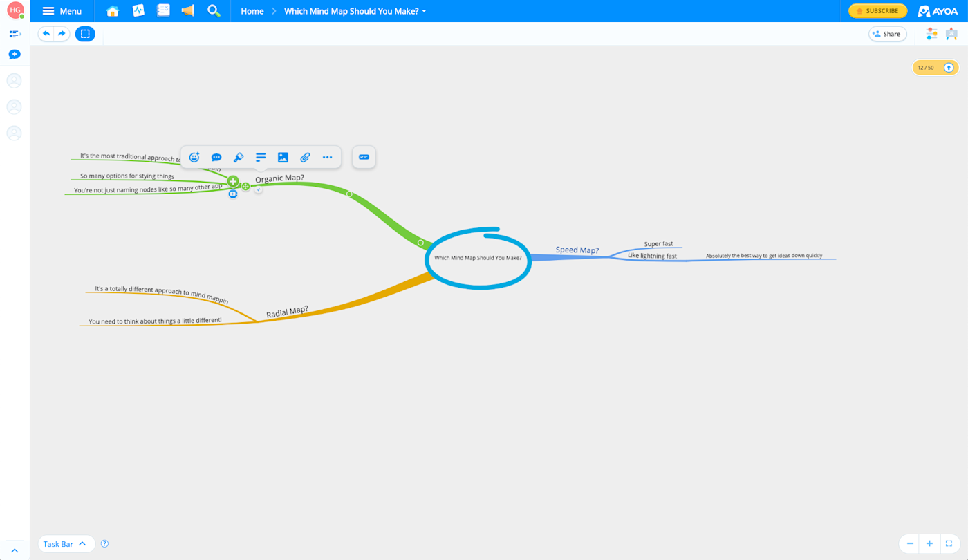Select It's the most traditional approach branch
The image size is (968, 560).
[130, 157]
